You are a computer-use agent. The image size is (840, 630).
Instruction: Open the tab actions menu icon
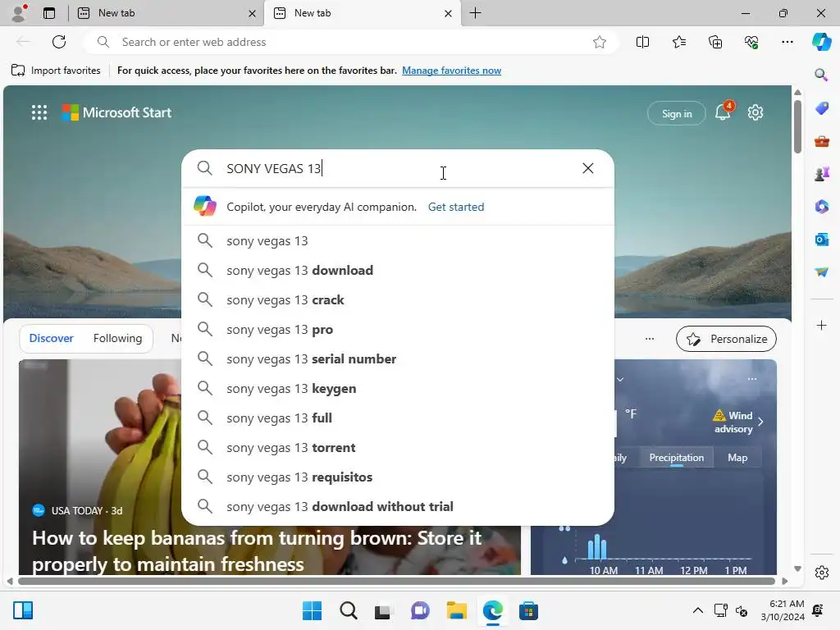coord(49,13)
